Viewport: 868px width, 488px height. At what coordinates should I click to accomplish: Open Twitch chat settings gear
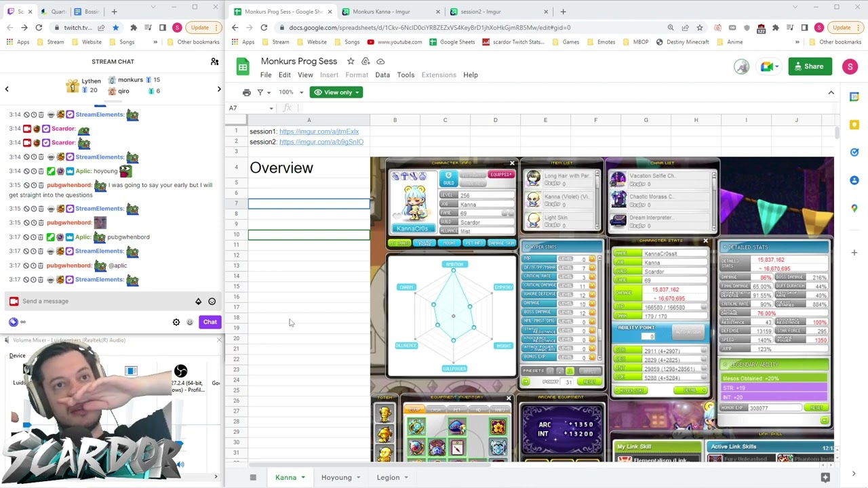pos(176,322)
